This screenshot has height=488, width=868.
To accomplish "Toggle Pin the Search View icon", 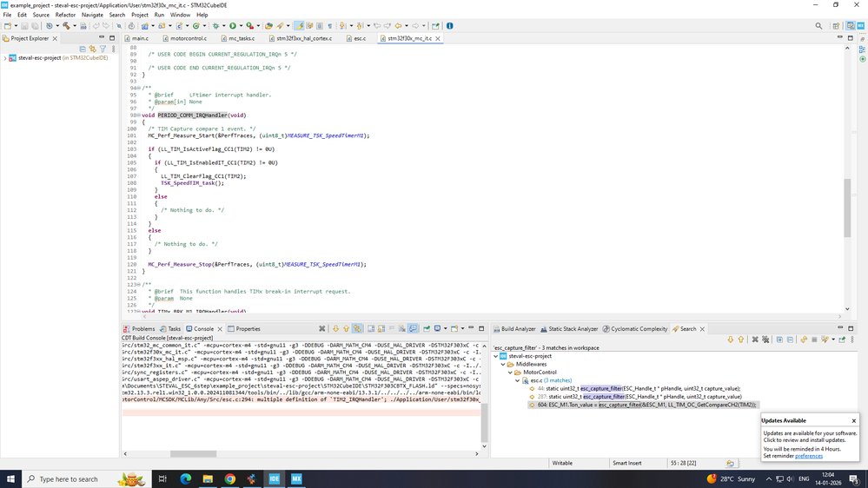I will tap(842, 340).
